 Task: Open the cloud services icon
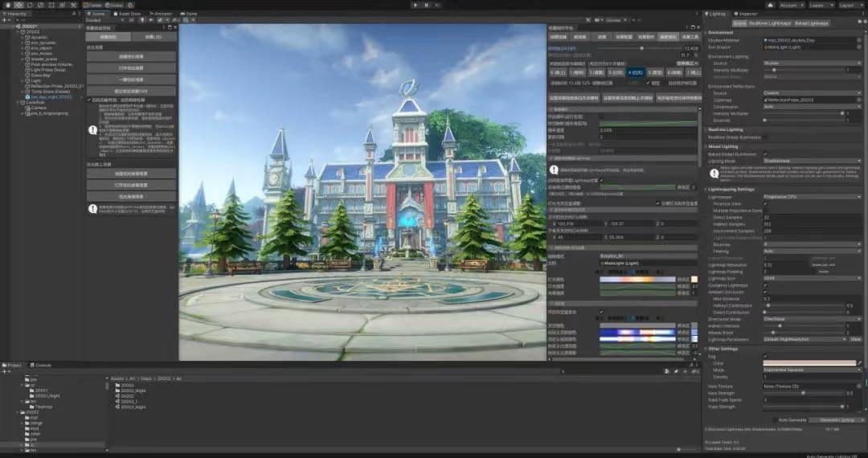click(770, 5)
